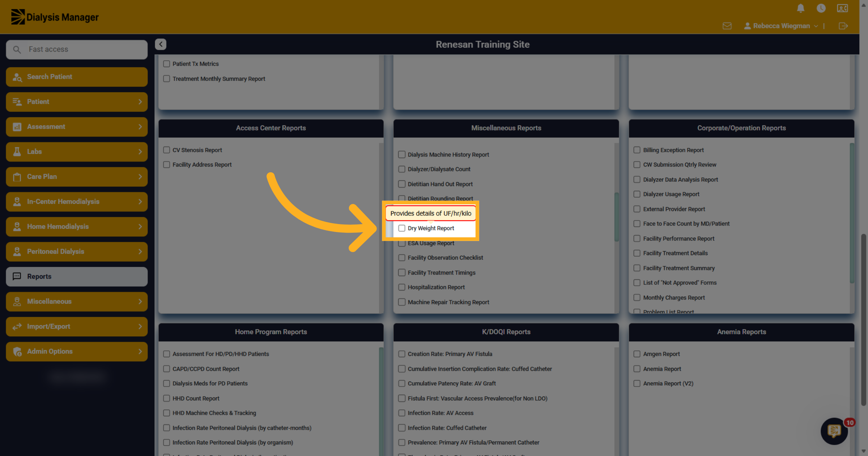
Task: Click the Care Plan clipboard icon
Action: (x=17, y=177)
